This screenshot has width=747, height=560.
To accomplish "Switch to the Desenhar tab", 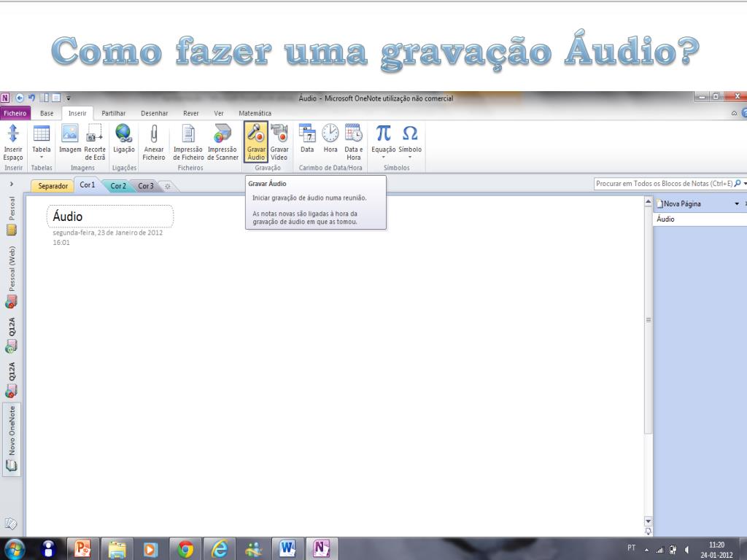I will (155, 113).
